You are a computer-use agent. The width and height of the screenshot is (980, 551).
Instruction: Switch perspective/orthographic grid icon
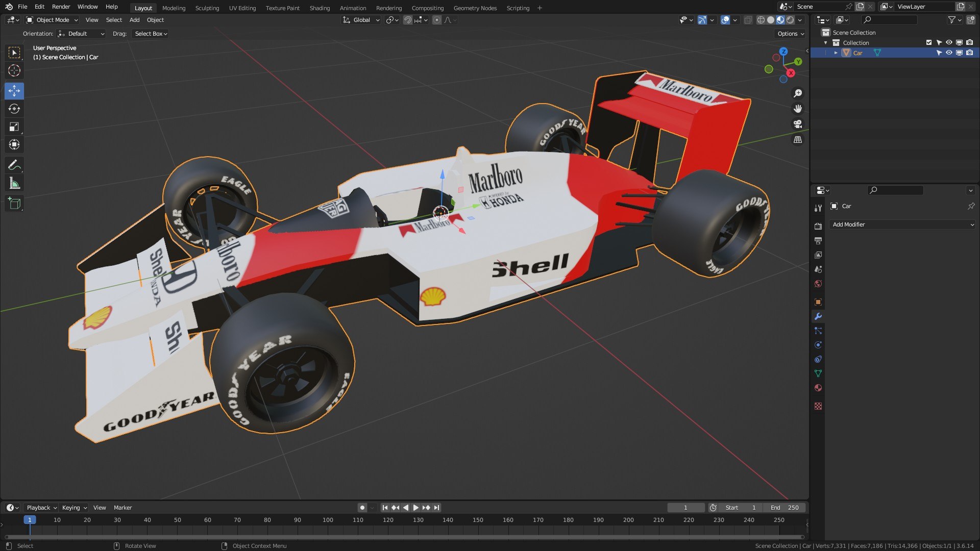(x=798, y=139)
